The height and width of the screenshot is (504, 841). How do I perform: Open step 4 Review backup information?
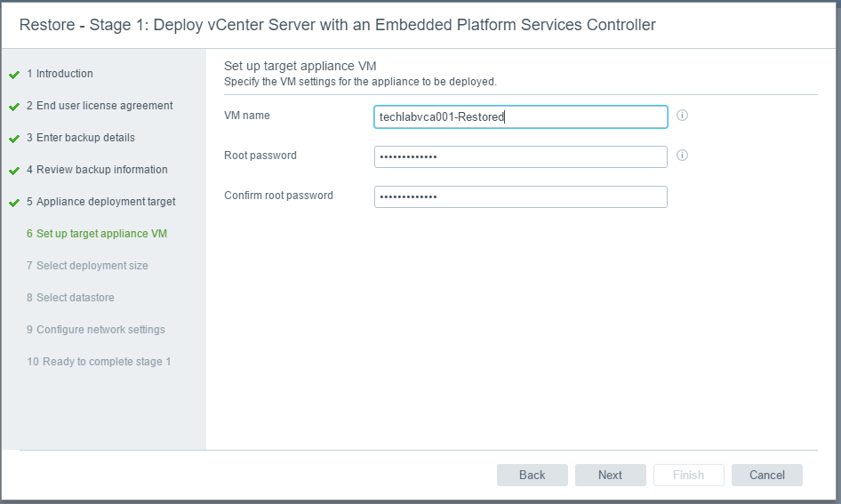pos(97,170)
